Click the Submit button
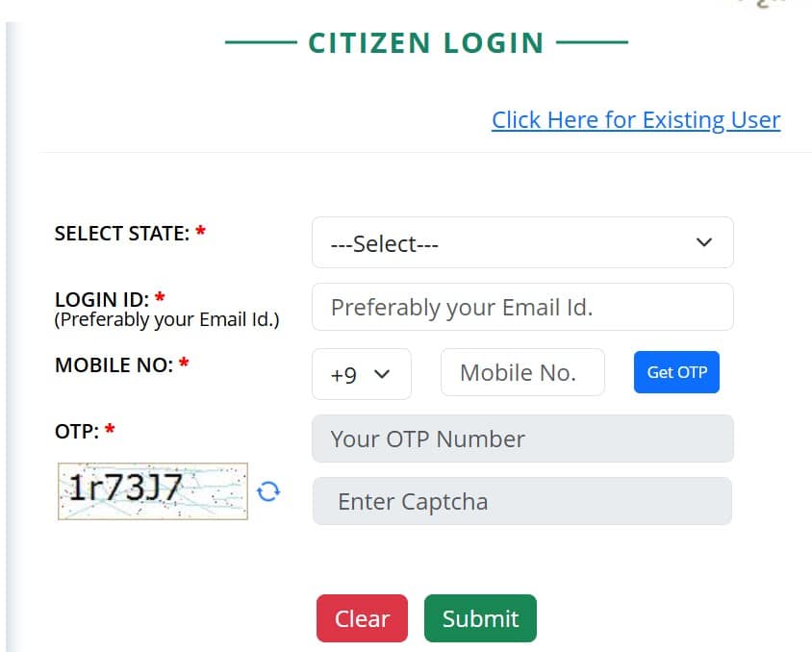Viewport: 812px width, 652px height. tap(480, 618)
